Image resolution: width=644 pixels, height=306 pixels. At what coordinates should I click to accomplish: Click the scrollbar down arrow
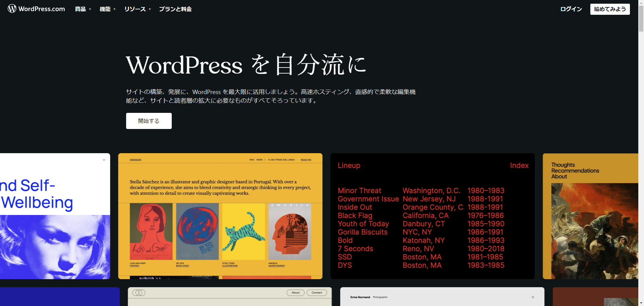tap(641, 303)
